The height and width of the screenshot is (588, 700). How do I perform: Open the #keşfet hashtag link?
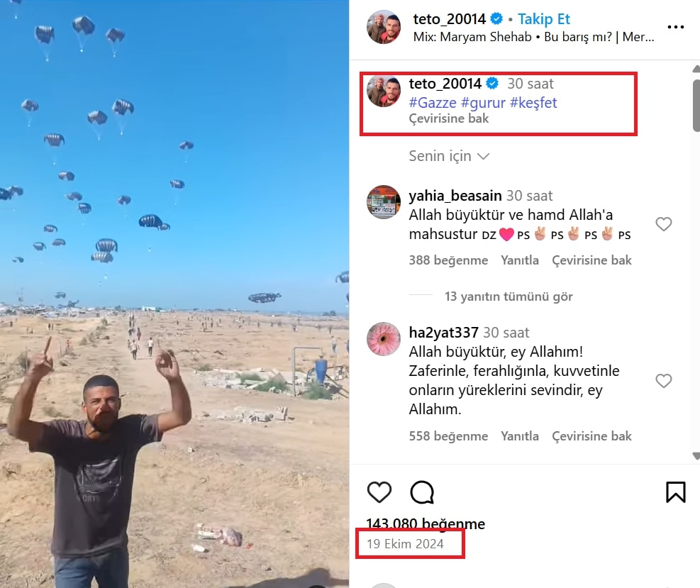click(x=533, y=103)
